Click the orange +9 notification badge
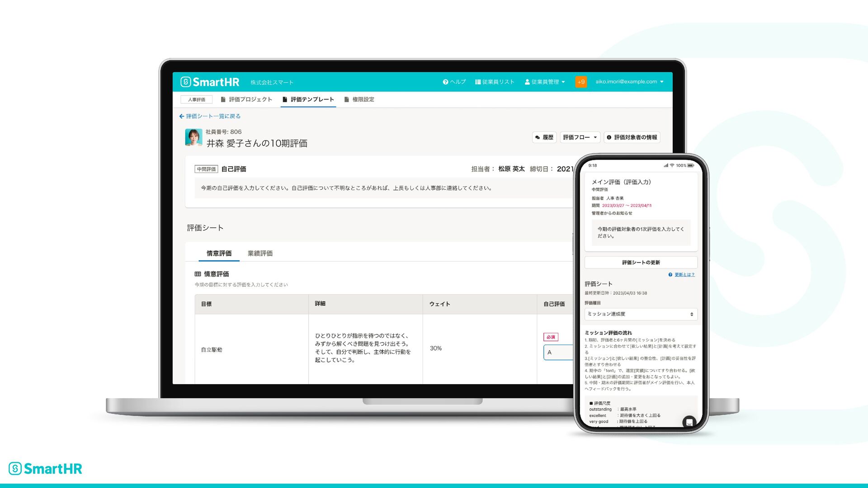 581,82
